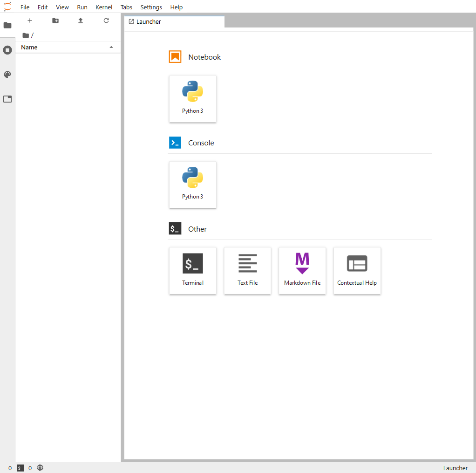Screen dimensions: 476x473
Task: Navigate to root using the breadcrumb folder
Action: tap(26, 35)
